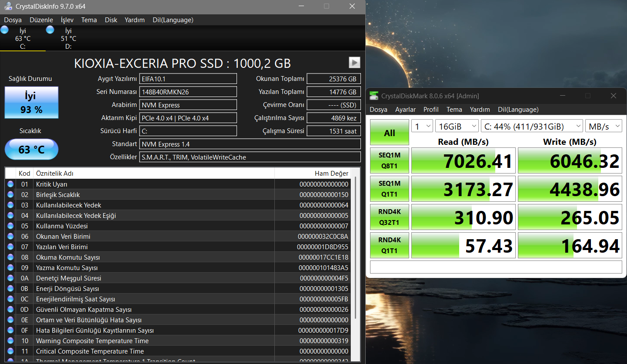The image size is (627, 364).
Task: Click status dot for Okunan Veri Birimi row
Action: pyautogui.click(x=10, y=237)
